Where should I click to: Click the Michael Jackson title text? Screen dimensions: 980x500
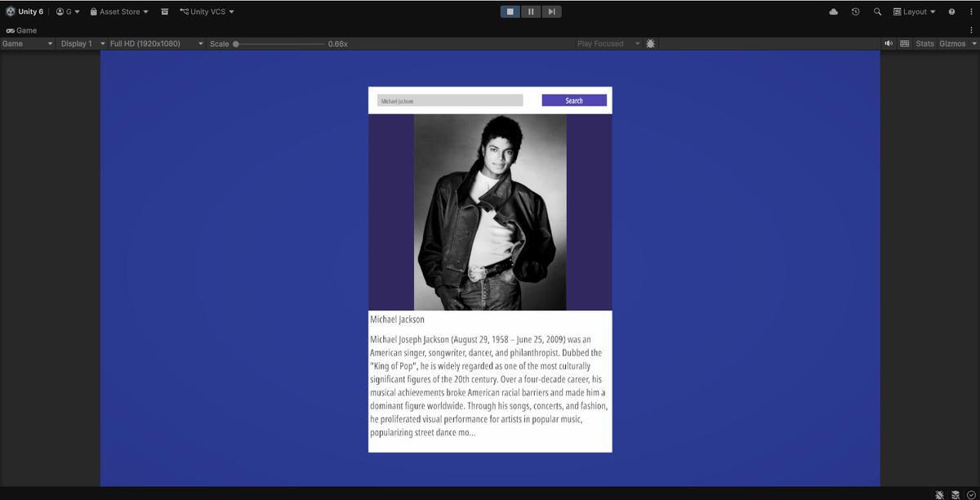point(397,319)
